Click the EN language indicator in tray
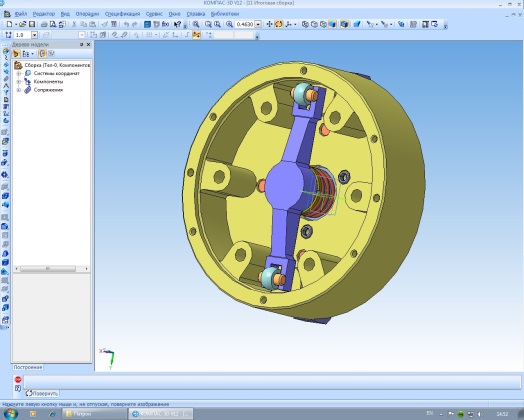Screen dimensions: 524x420 pyautogui.click(x=430, y=414)
